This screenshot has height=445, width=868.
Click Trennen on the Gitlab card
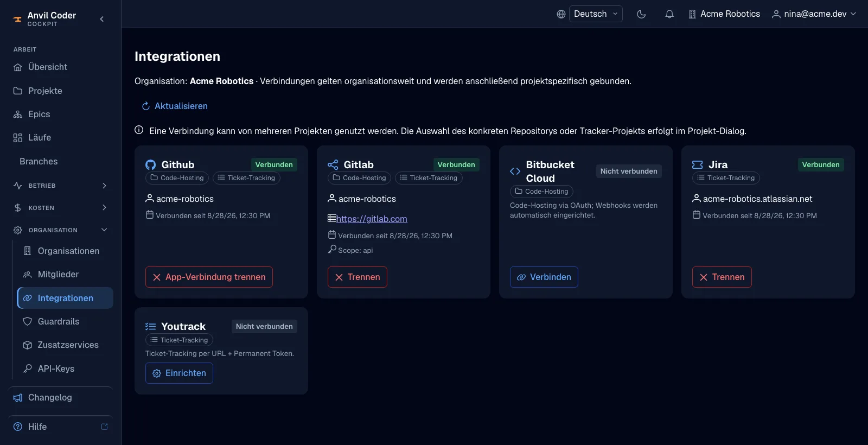coord(358,277)
